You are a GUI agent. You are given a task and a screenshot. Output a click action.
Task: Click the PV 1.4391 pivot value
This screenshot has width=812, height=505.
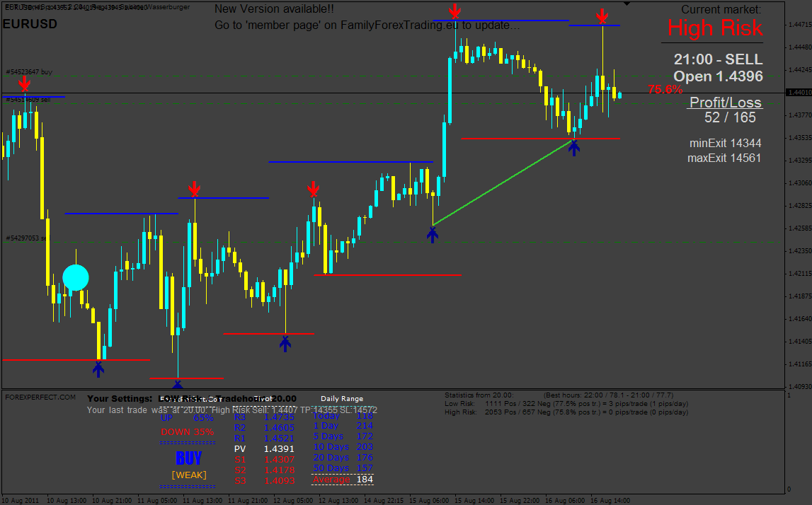coord(264,449)
